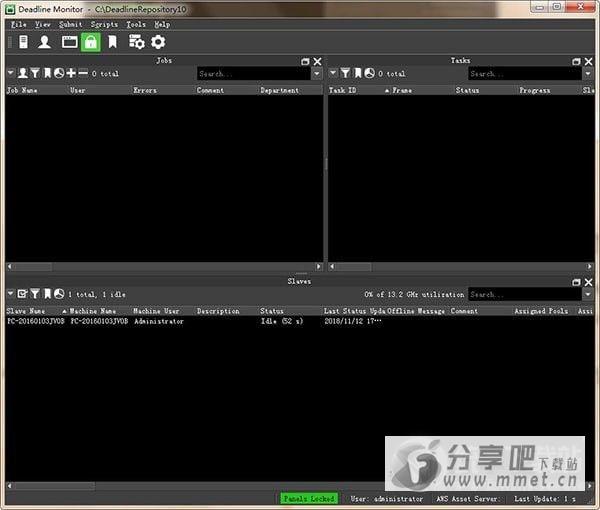
Task: Sort Tasks by Progress column header
Action: [x=535, y=90]
